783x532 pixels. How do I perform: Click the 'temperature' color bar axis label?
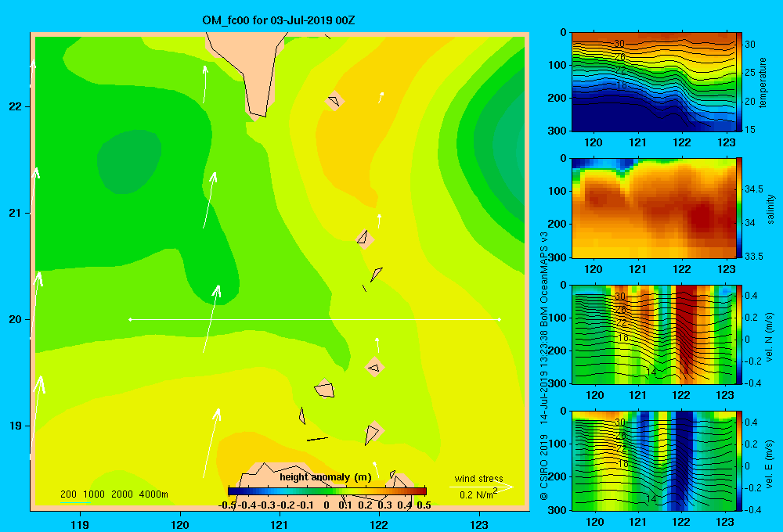coord(763,82)
